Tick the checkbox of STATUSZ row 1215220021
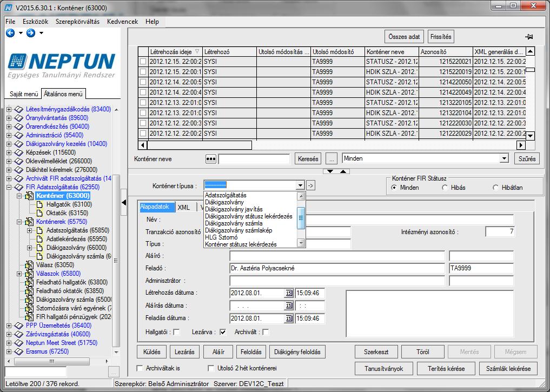The width and height of the screenshot is (550, 392). pos(143,62)
